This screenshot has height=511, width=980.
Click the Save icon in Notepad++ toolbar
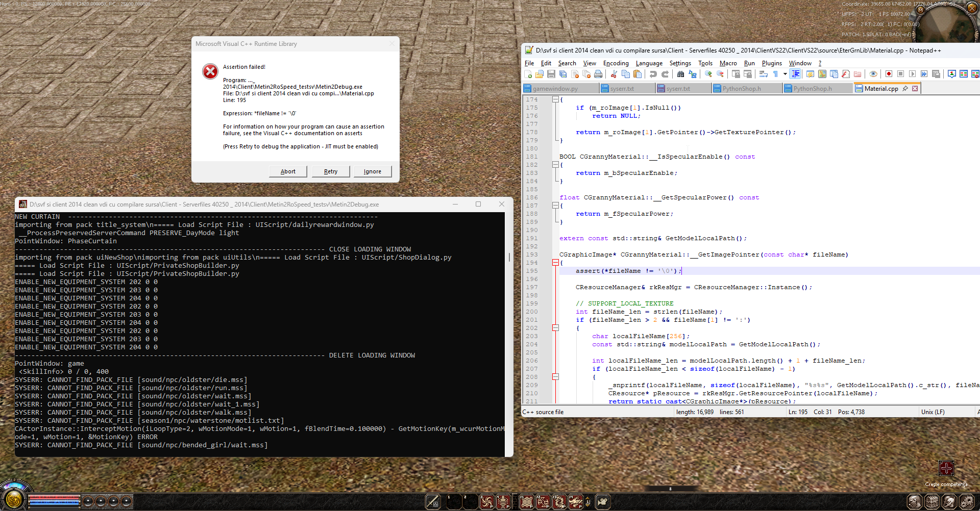tap(551, 74)
